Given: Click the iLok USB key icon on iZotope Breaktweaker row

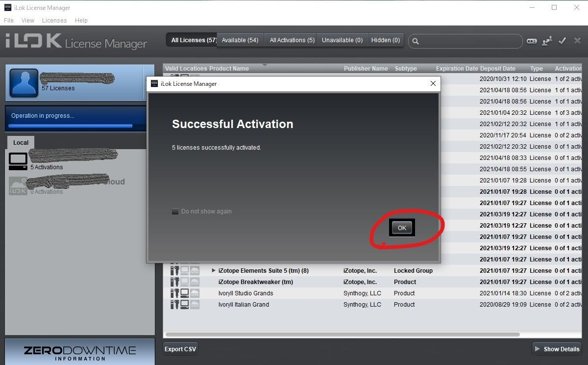Looking at the screenshot, I should click(x=174, y=282).
